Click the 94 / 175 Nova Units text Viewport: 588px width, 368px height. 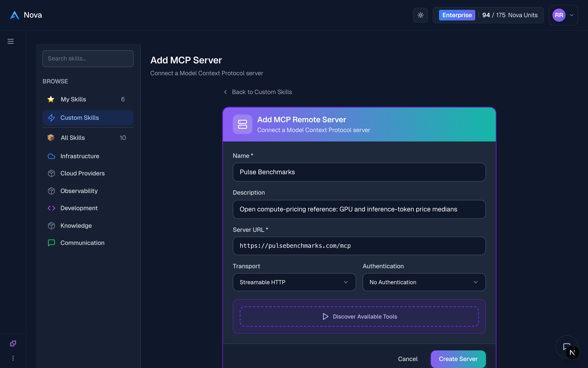click(510, 15)
